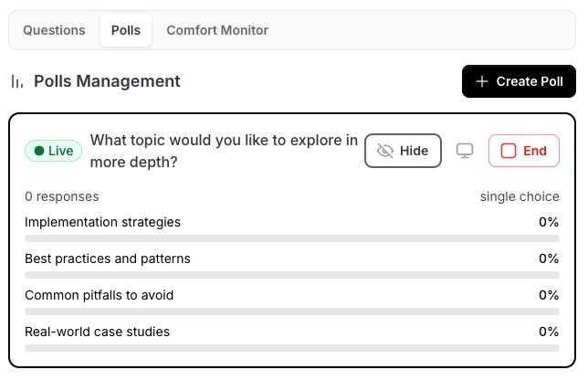The image size is (588, 380).
Task: Click the Live status badge
Action: pyautogui.click(x=54, y=151)
